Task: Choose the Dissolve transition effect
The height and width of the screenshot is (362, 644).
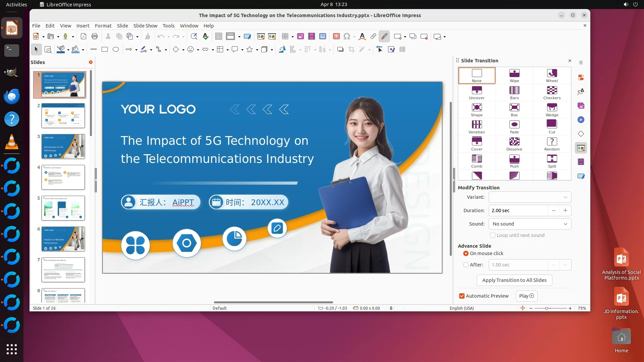Action: pyautogui.click(x=514, y=144)
